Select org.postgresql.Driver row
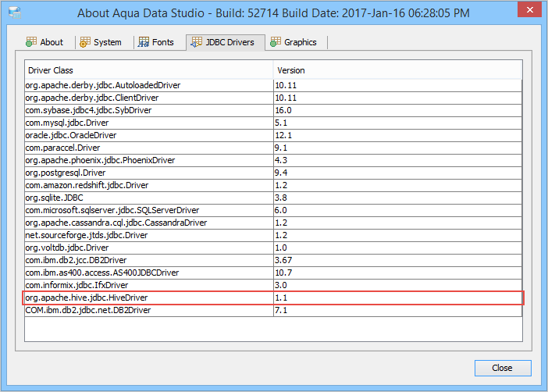Screen dimensions: 548x392 click(x=273, y=173)
